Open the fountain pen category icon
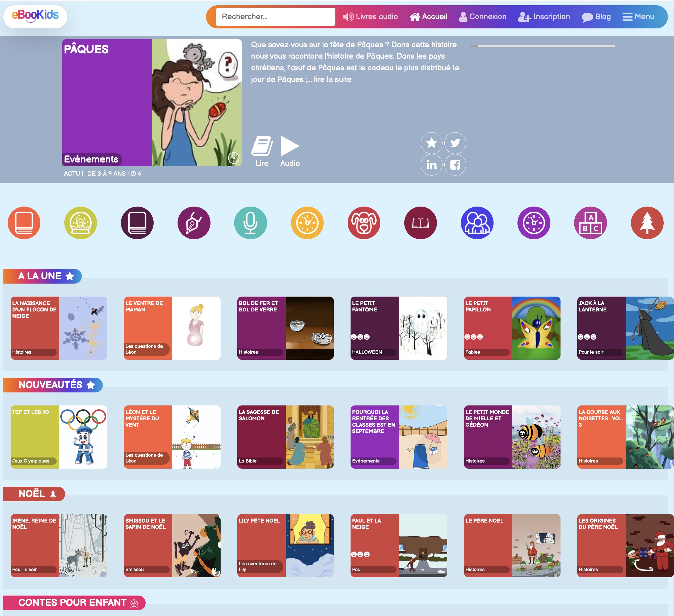The width and height of the screenshot is (674, 616). 194,223
